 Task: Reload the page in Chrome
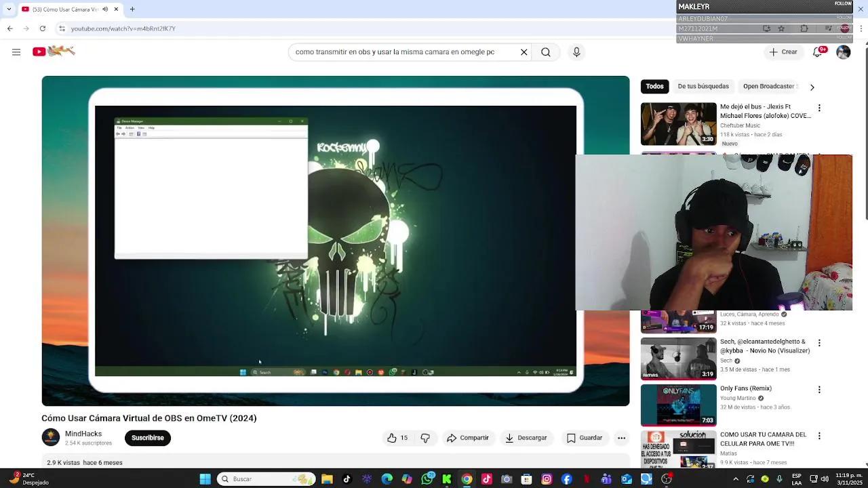43,28
